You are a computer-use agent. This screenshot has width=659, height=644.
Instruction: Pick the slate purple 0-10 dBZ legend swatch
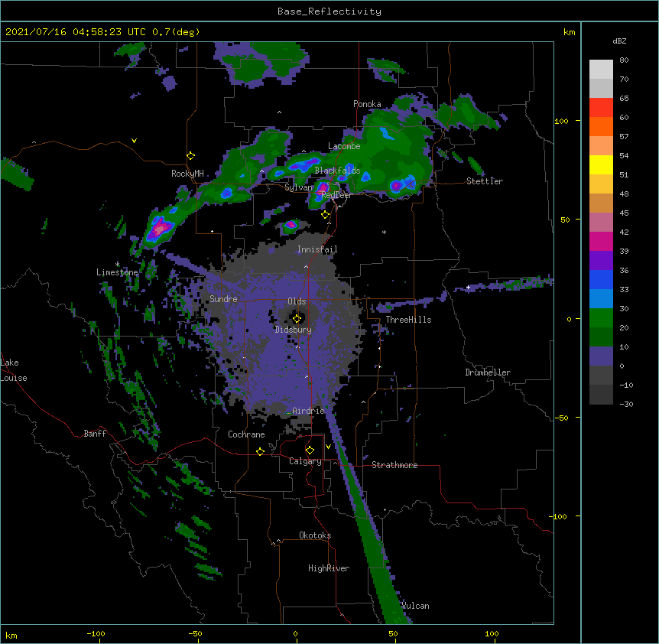[x=601, y=356]
